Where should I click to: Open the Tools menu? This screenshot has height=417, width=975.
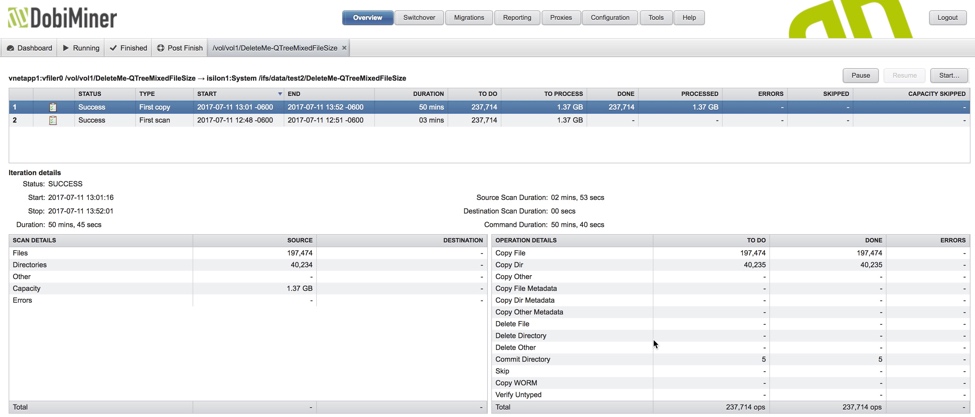point(656,17)
